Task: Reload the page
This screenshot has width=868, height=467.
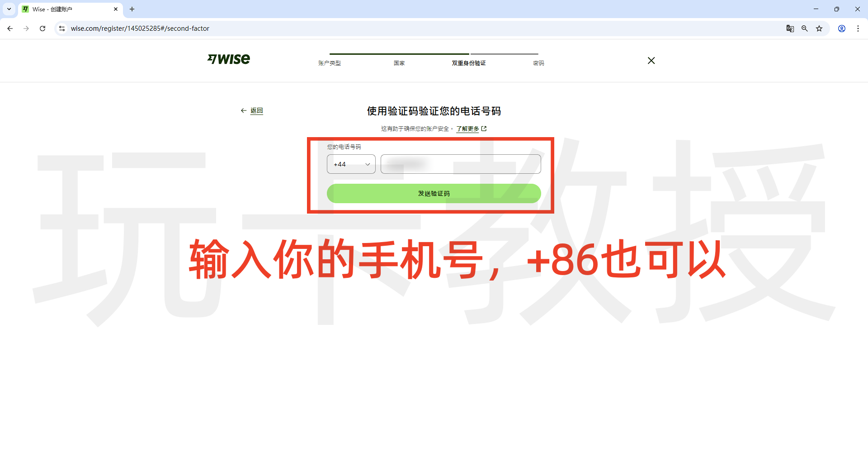Action: 42,29
